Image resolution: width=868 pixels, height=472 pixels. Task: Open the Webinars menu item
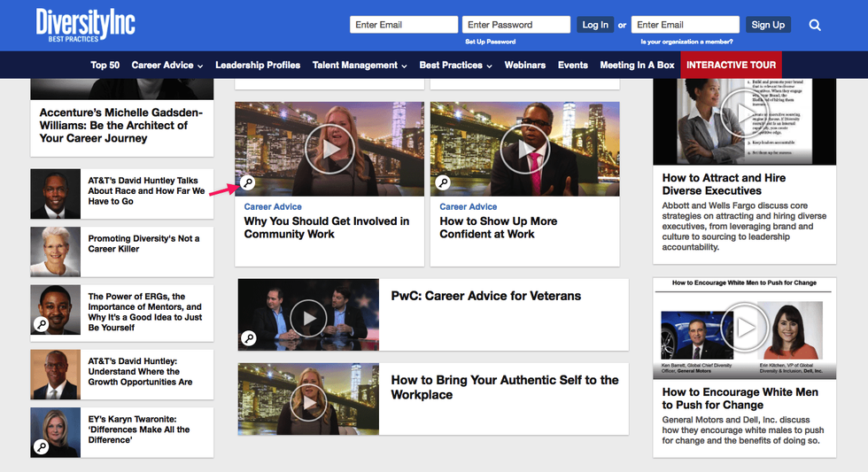[525, 65]
